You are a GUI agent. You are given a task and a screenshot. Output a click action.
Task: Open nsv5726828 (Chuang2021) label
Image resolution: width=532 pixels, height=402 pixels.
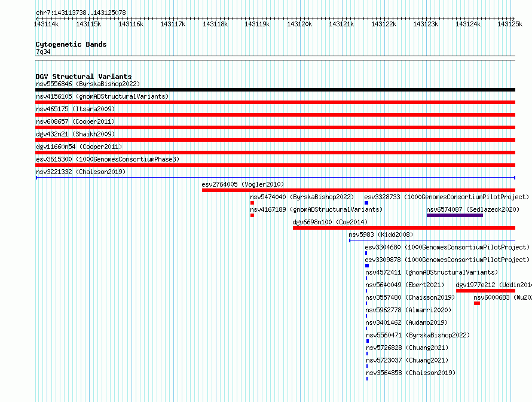click(x=407, y=348)
